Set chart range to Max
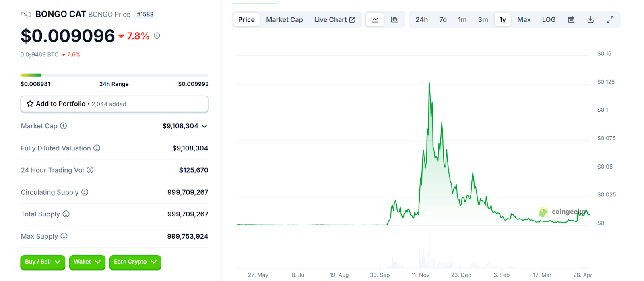Viewport: 644px width, 281px height. coord(524,19)
